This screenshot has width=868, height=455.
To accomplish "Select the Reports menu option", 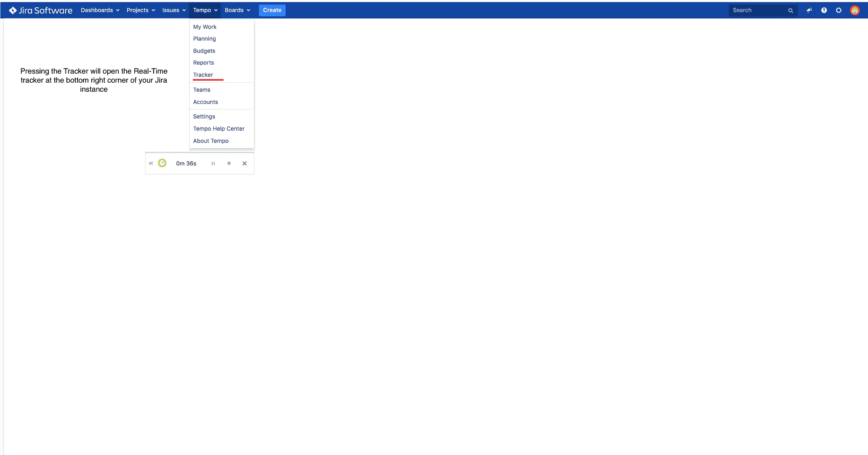I will coord(203,63).
